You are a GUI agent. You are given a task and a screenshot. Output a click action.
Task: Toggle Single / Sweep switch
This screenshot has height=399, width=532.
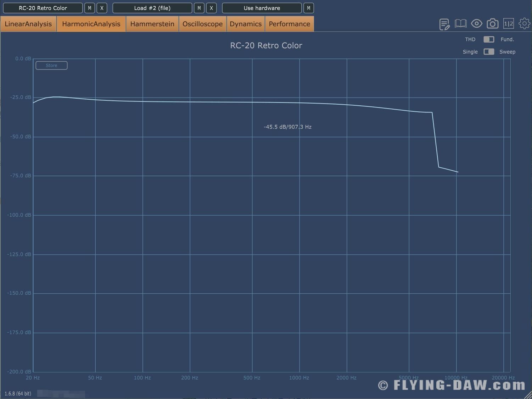[489, 52]
